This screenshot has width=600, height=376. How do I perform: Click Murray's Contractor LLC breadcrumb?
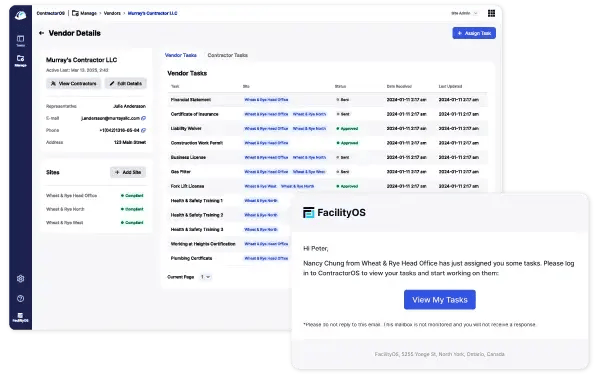click(x=152, y=13)
